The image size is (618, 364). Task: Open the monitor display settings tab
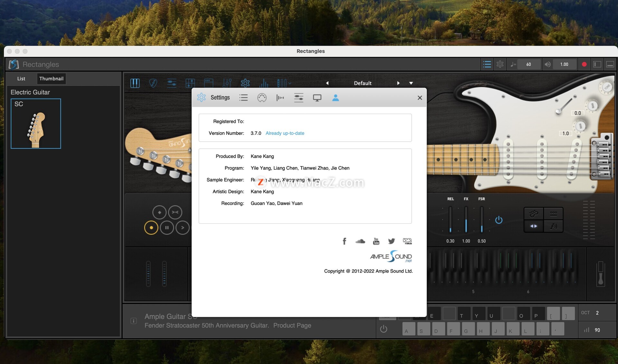tap(317, 98)
